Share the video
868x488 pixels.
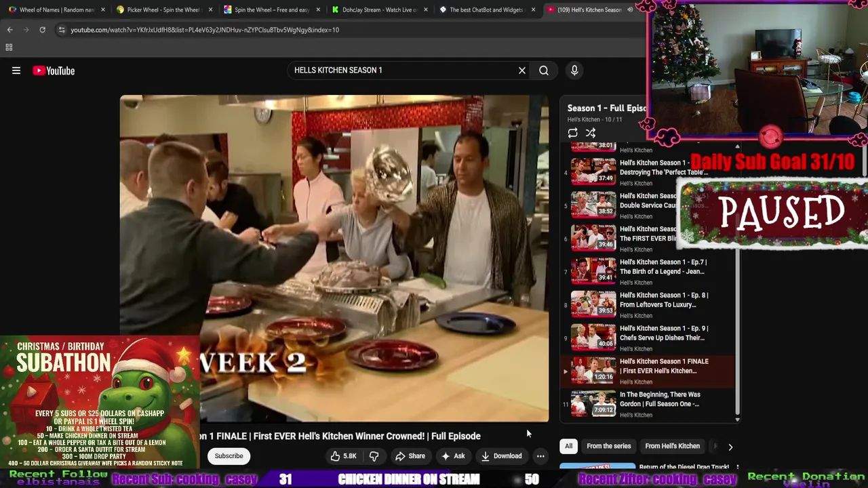click(x=410, y=456)
